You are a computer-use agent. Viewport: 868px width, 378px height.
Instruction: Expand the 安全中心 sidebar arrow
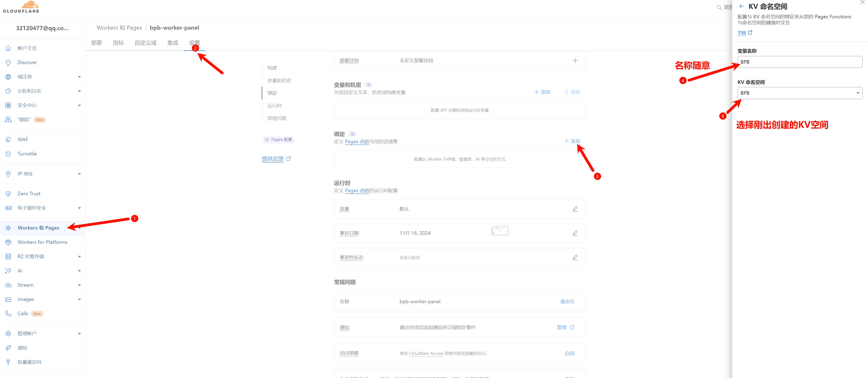point(80,105)
